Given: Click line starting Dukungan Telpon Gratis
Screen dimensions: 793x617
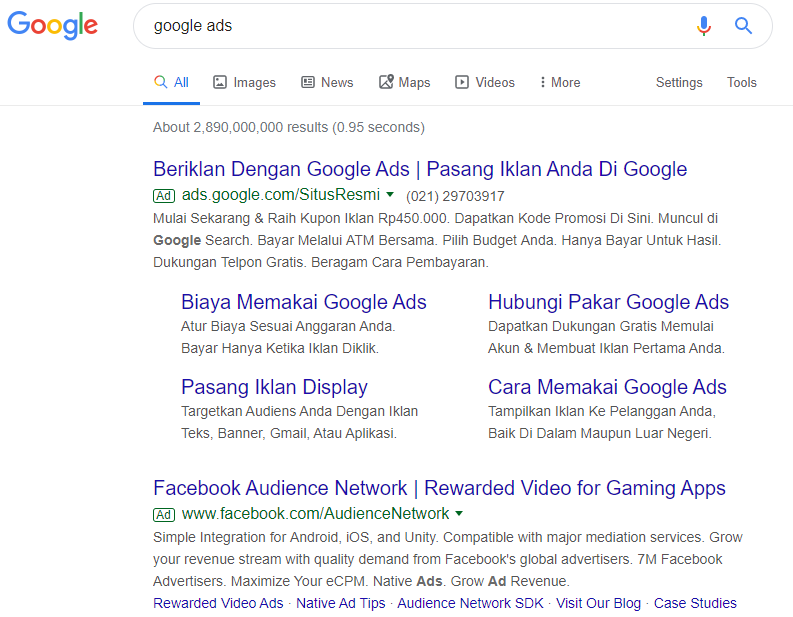Looking at the screenshot, I should click(x=321, y=262).
